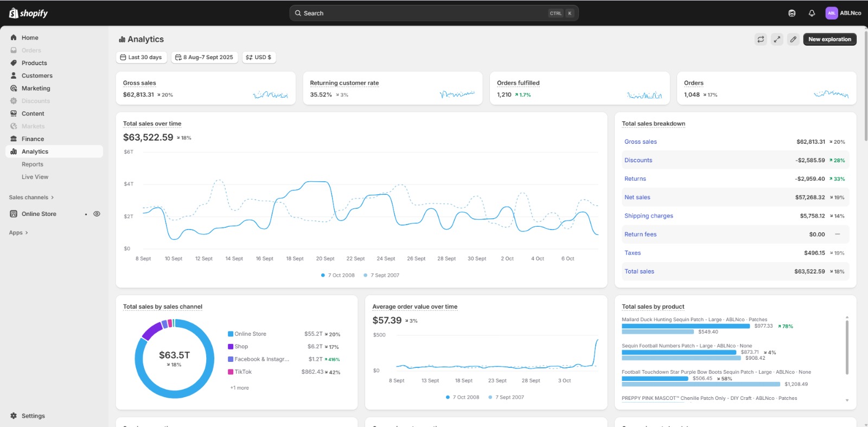Go to Reports under Analytics

click(x=33, y=164)
